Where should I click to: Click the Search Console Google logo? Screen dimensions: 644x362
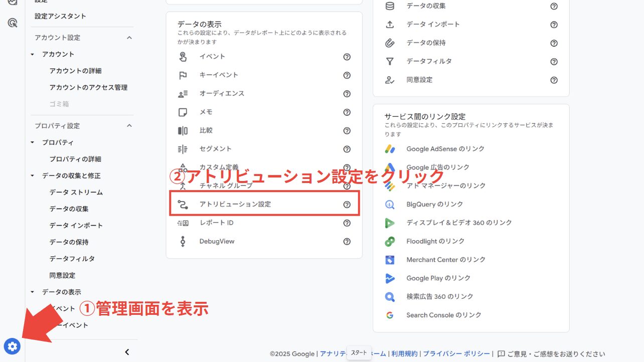390,315
